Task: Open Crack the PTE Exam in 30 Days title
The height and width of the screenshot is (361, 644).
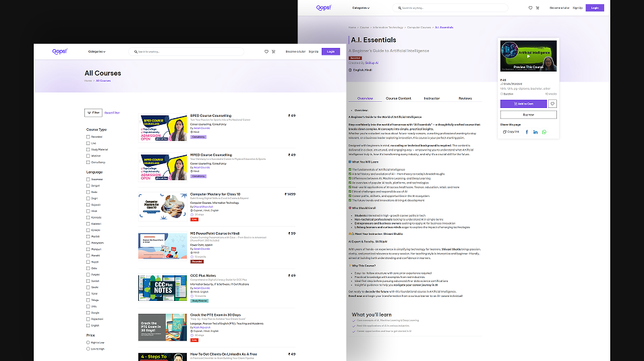Action: point(215,315)
